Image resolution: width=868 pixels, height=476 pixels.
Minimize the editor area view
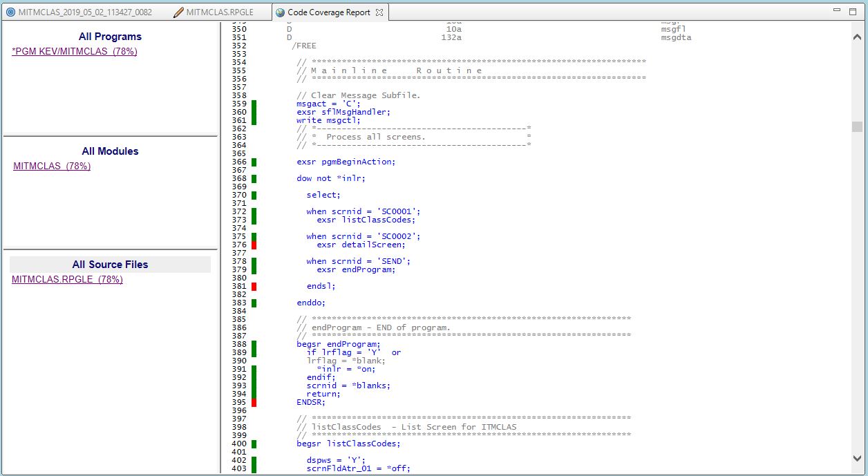pyautogui.click(x=836, y=11)
